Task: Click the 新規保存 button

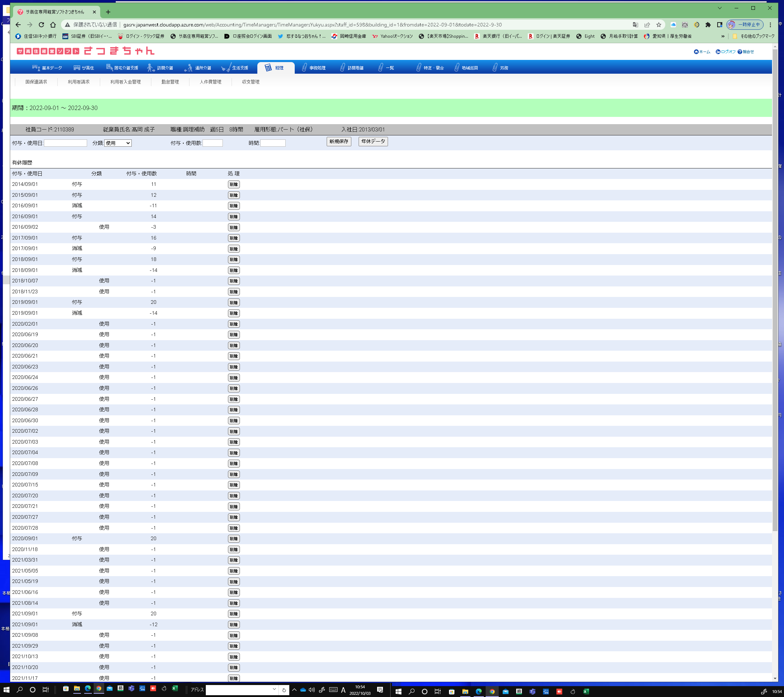Action: tap(338, 142)
